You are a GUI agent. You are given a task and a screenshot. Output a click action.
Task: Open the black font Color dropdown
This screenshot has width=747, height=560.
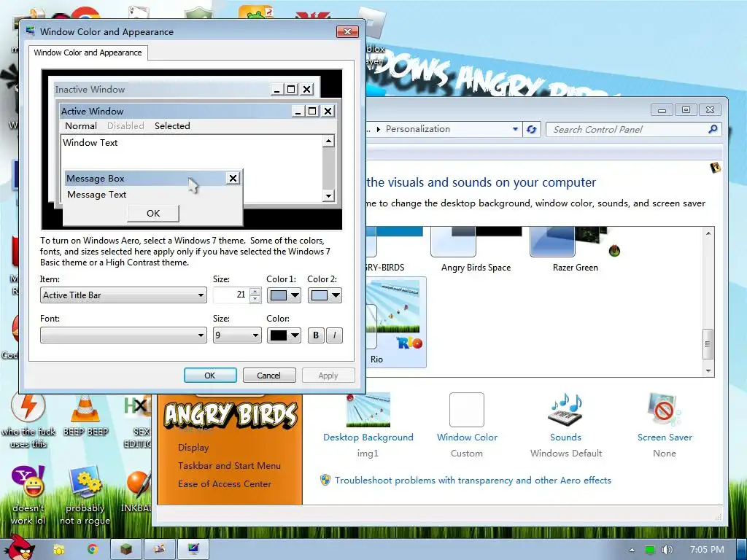coord(284,335)
